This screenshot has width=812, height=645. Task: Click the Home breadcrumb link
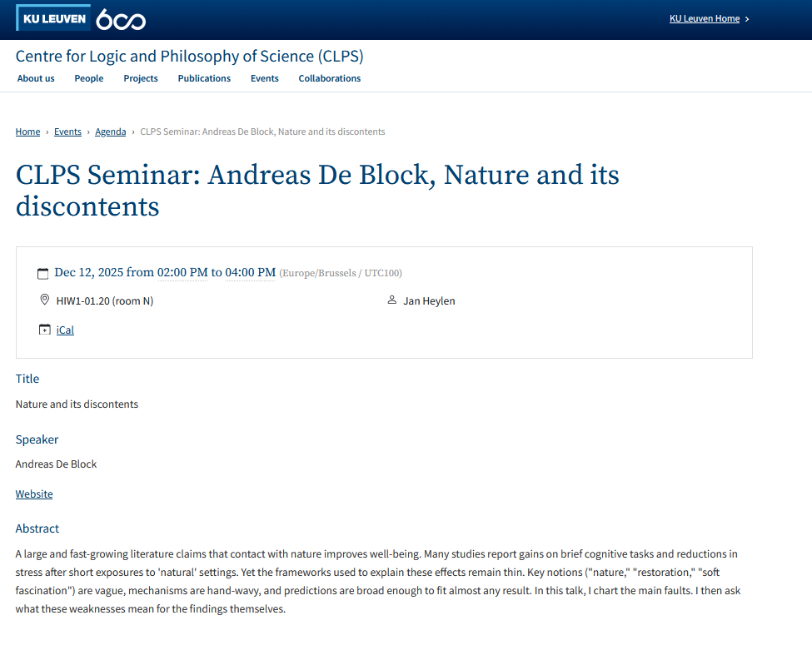pos(27,131)
